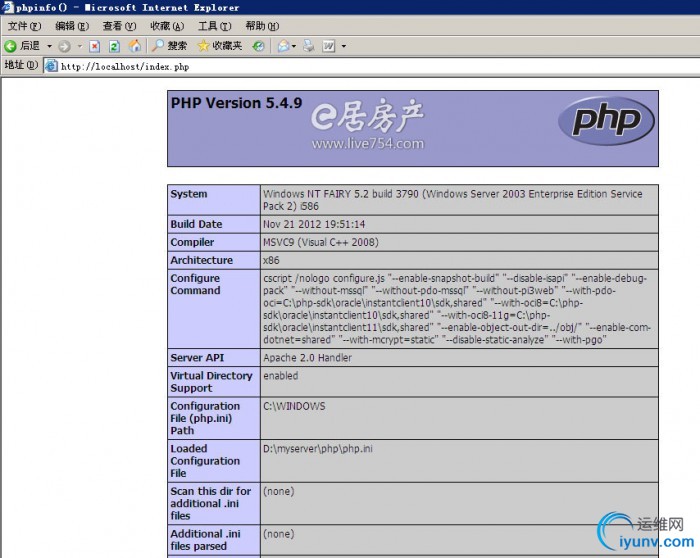Open the Search (搜索) magnifier button
The image size is (700, 558).
point(169,46)
